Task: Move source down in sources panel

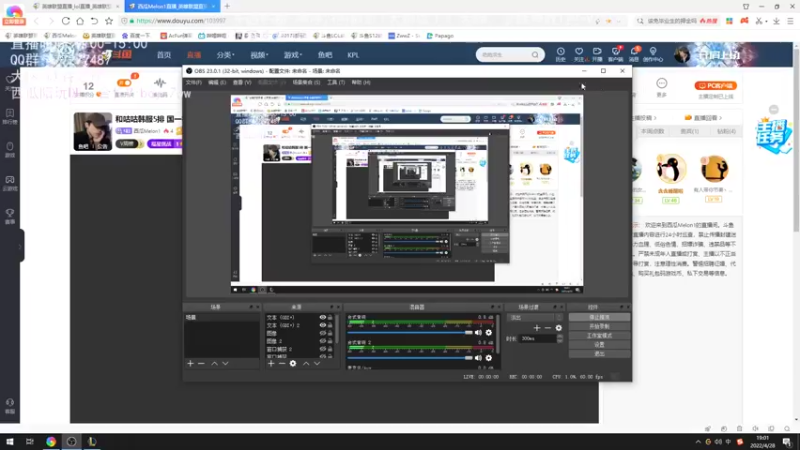Action: 317,363
